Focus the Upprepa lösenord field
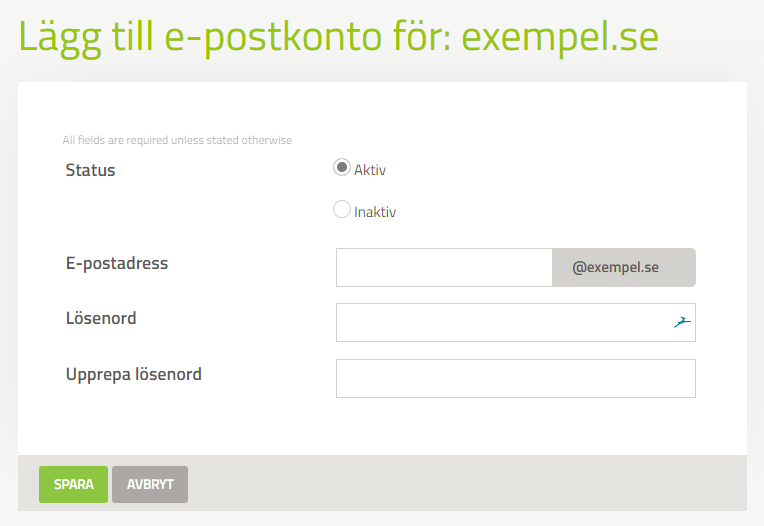The width and height of the screenshot is (764, 526). (x=516, y=378)
